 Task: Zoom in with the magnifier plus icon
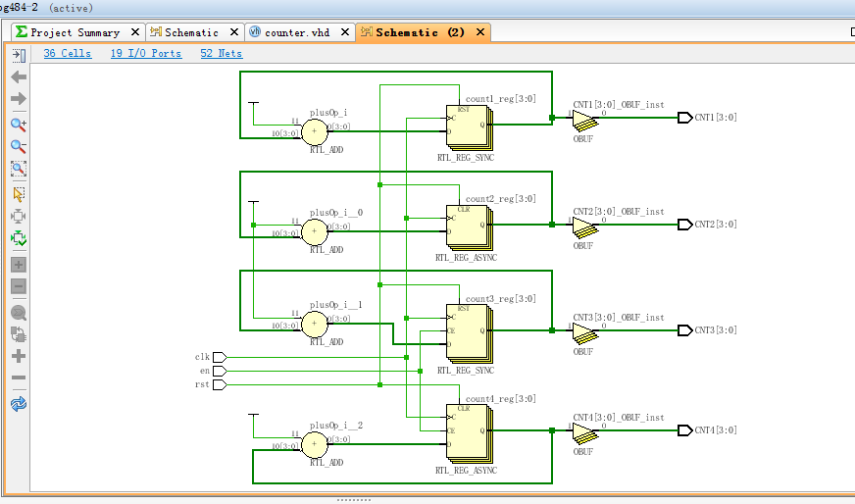pos(19,125)
